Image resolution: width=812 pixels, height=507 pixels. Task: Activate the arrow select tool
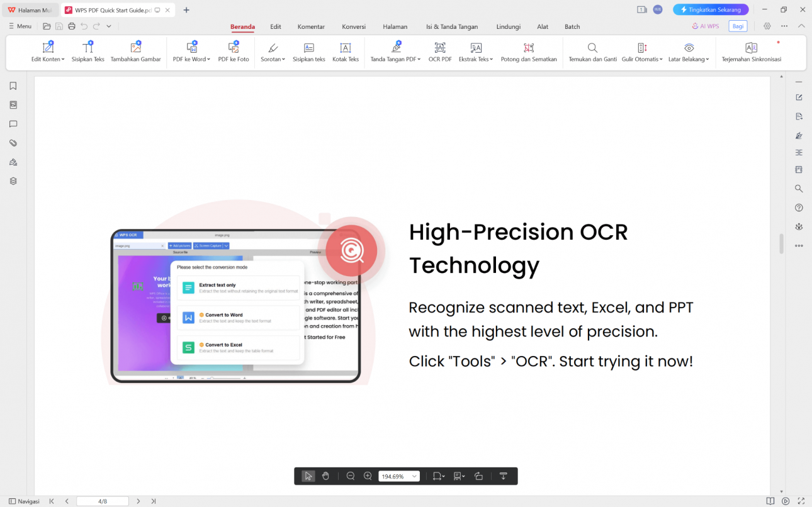308,476
